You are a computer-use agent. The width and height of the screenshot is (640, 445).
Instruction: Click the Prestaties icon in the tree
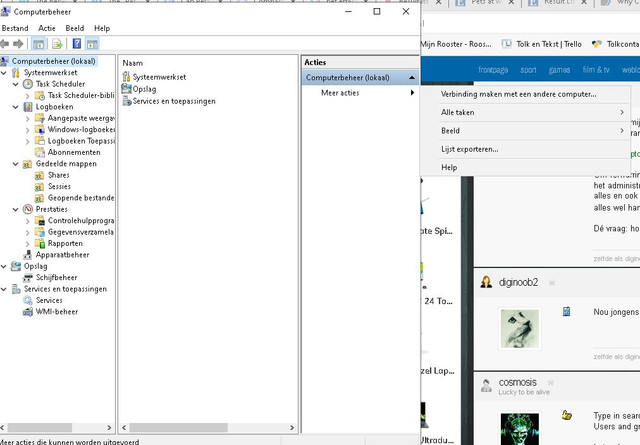click(x=28, y=209)
